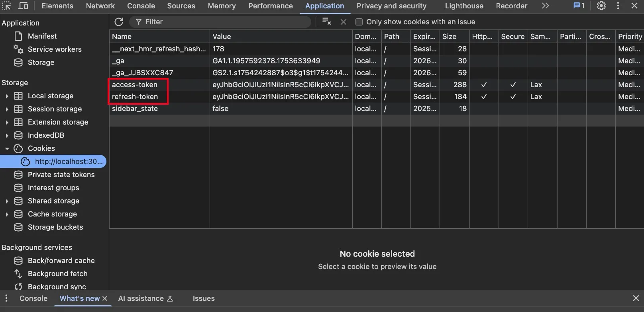Open DevTools settings gear

[x=601, y=6]
